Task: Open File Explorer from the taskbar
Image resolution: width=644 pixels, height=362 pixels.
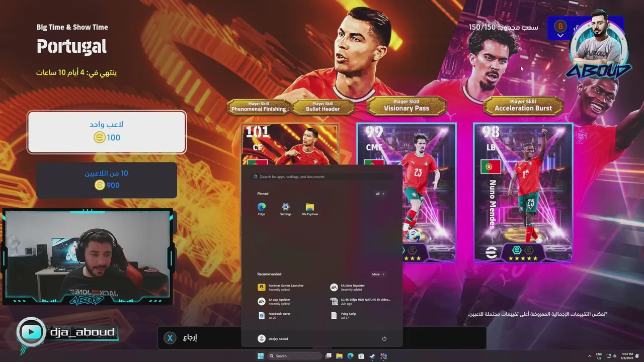Action: (x=340, y=356)
